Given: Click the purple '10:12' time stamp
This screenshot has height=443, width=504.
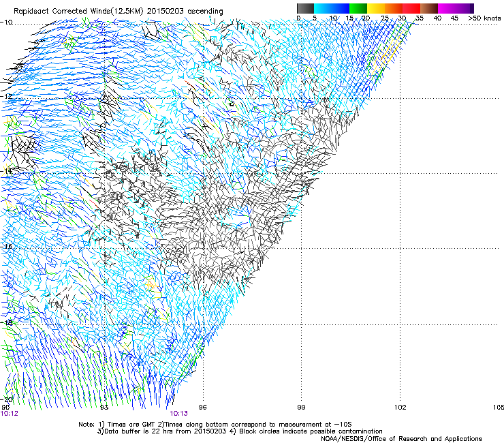Looking at the screenshot, I should pos(10,414).
